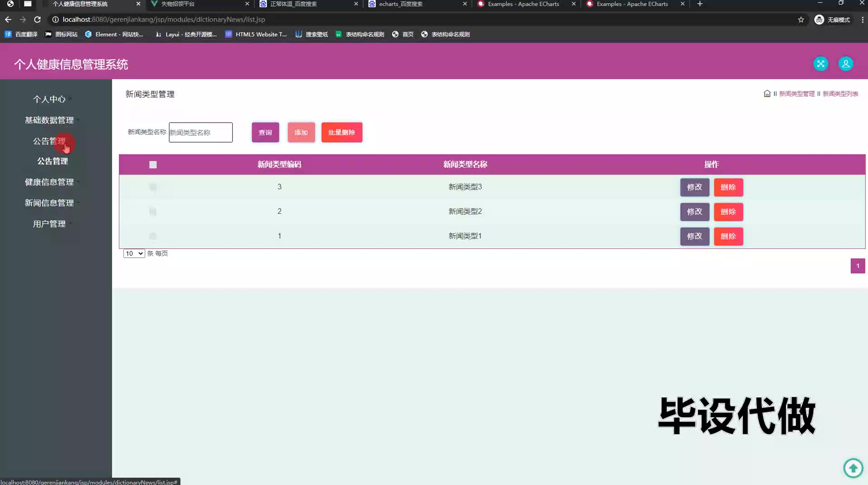This screenshot has height=485, width=868.
Task: Click 批量删除 batch delete button
Action: 342,133
